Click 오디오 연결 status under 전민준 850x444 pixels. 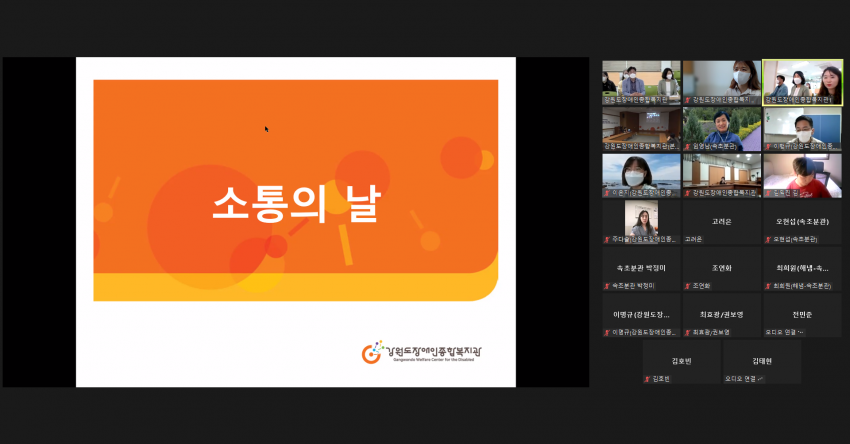[784, 332]
